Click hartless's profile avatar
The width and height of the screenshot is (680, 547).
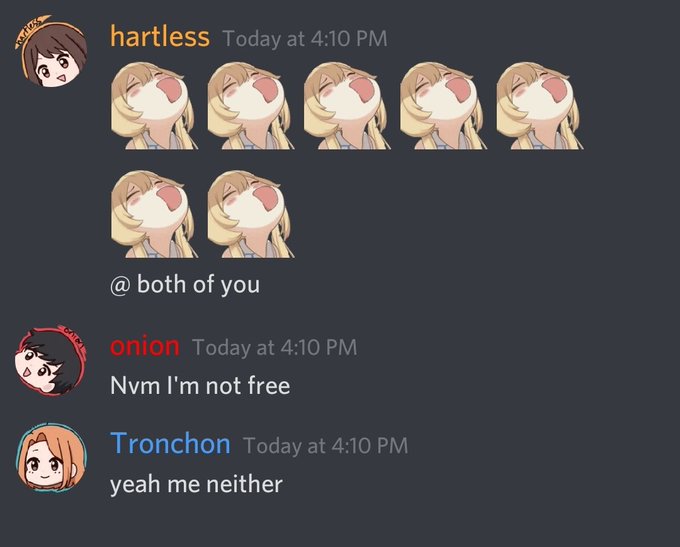52,52
